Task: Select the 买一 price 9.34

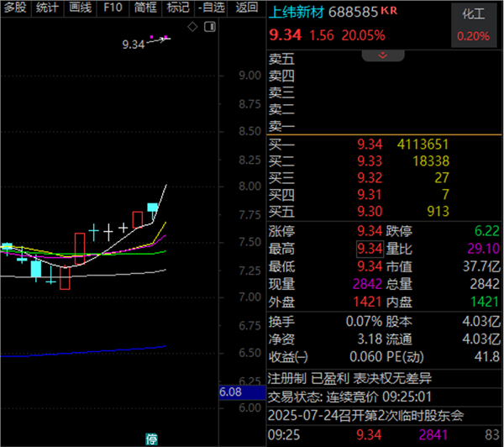Action: click(370, 145)
